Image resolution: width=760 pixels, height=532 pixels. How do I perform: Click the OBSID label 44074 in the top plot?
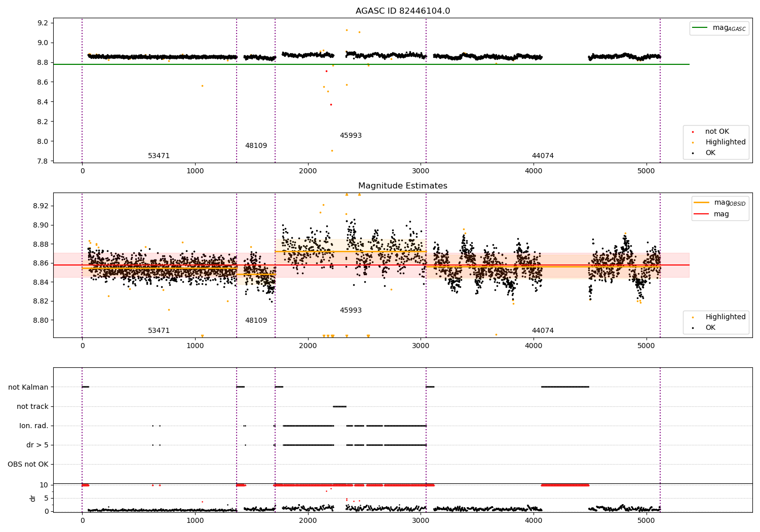543,156
